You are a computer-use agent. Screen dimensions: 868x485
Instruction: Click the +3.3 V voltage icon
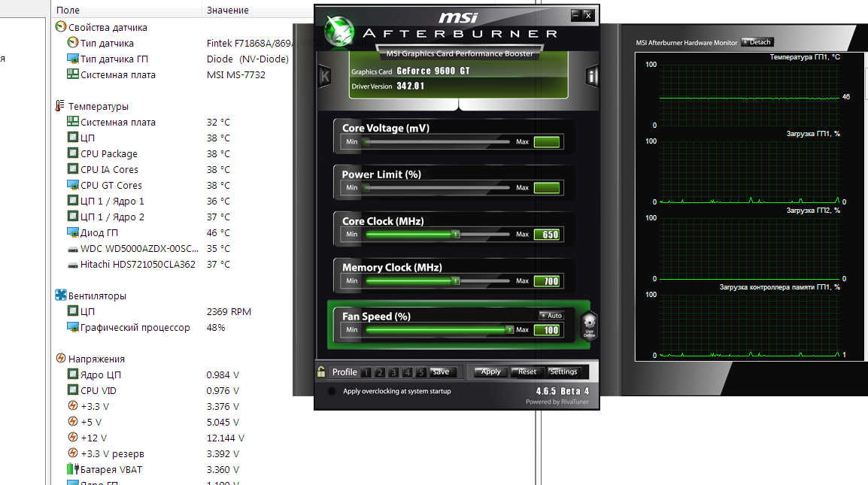click(72, 406)
